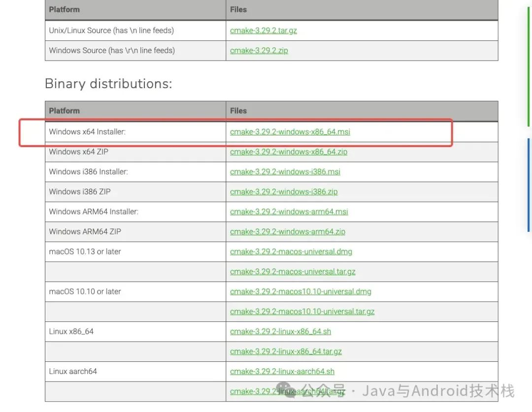Open cmake-3.29.2-macos10.10-universal.dmg link
Image resolution: width=532 pixels, height=412 pixels.
pos(300,291)
